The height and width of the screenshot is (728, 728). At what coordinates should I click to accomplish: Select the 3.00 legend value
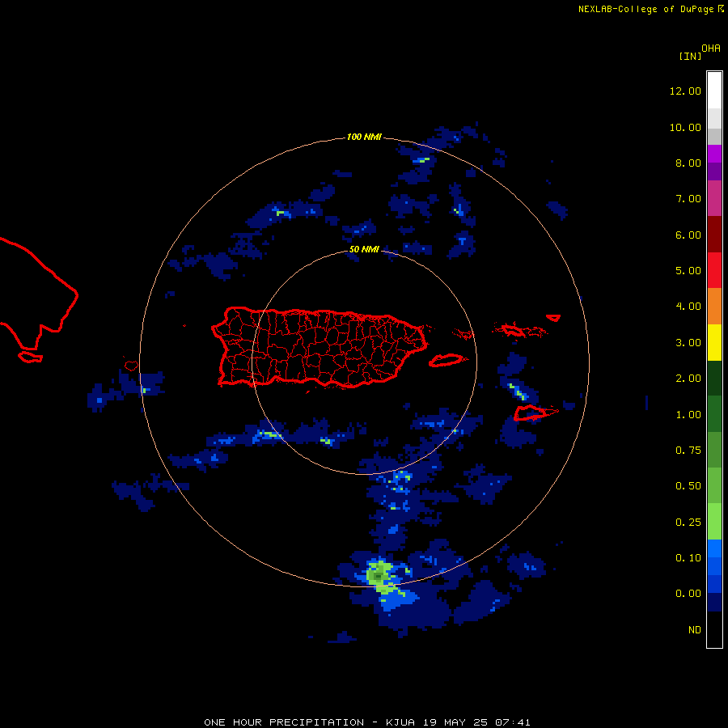pyautogui.click(x=688, y=343)
